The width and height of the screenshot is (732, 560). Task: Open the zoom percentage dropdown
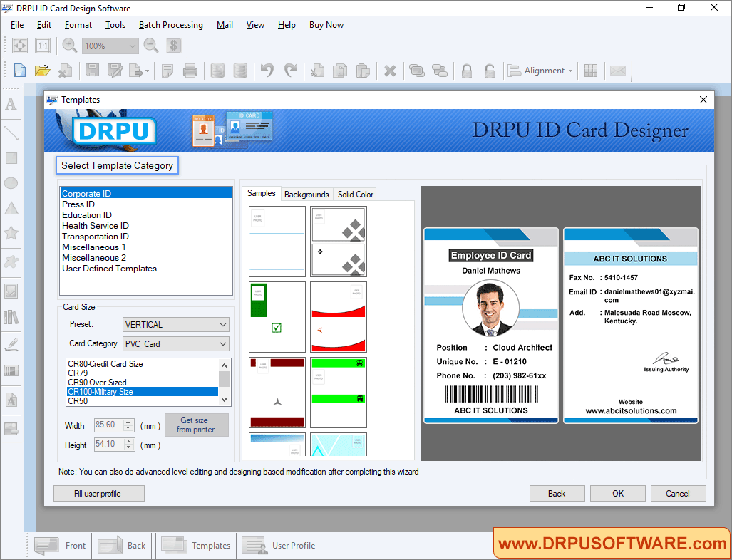pyautogui.click(x=132, y=46)
